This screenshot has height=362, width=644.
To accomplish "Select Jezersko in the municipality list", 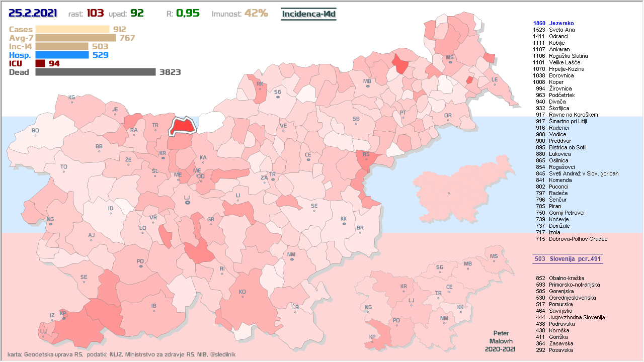I will [x=561, y=23].
